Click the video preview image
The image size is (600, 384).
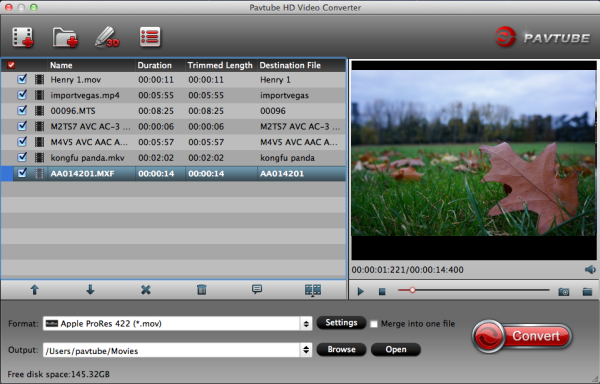[474, 153]
